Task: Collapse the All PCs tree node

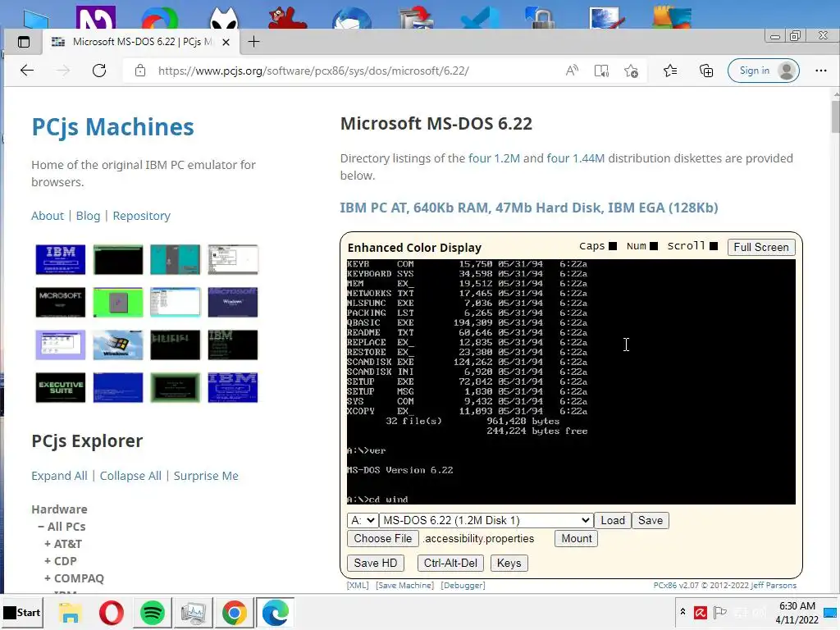Action: tap(62, 527)
